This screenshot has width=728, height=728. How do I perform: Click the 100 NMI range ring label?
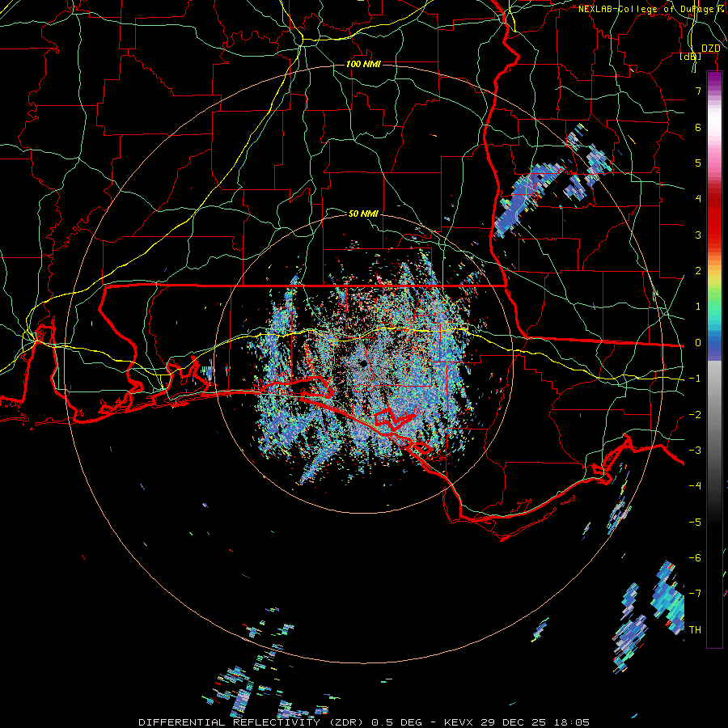click(x=363, y=64)
